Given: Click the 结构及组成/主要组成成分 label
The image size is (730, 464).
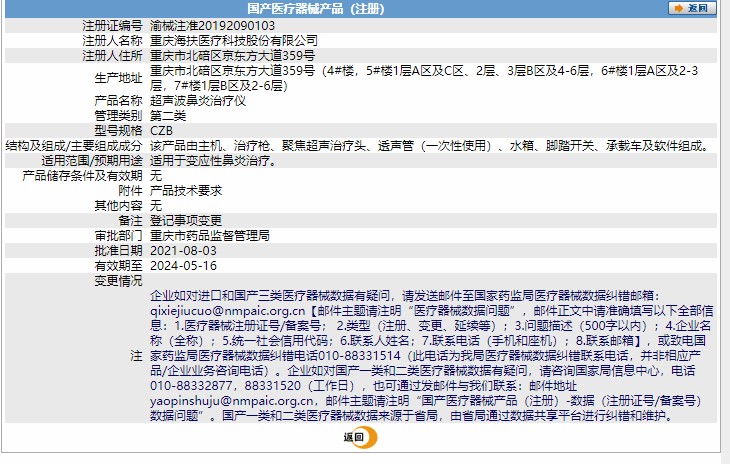Looking at the screenshot, I should pyautogui.click(x=74, y=146).
